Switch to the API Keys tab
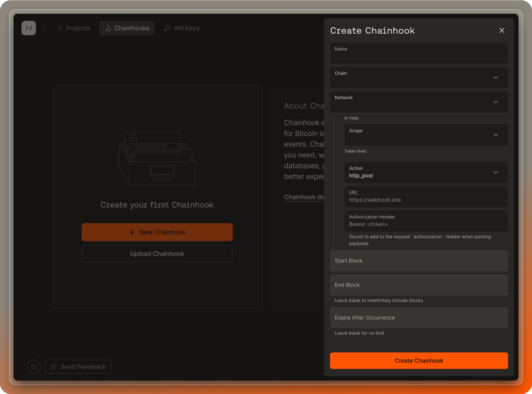Screen dimensions: 532x394 [186, 28]
